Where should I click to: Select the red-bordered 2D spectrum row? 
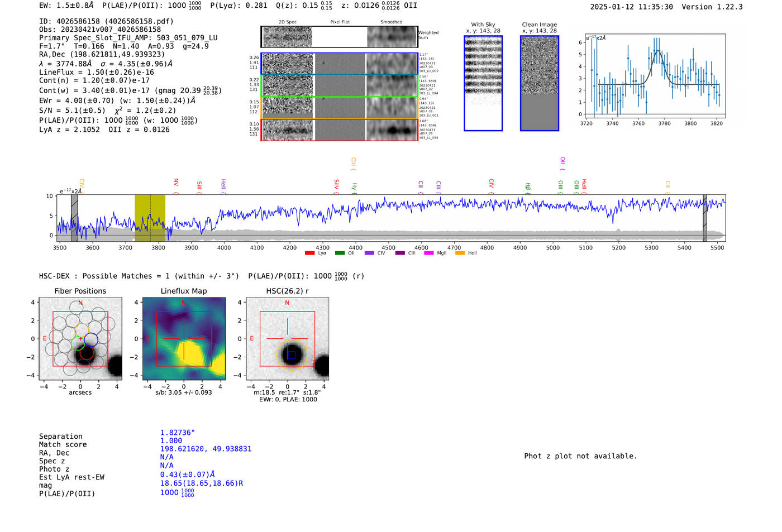click(x=339, y=130)
